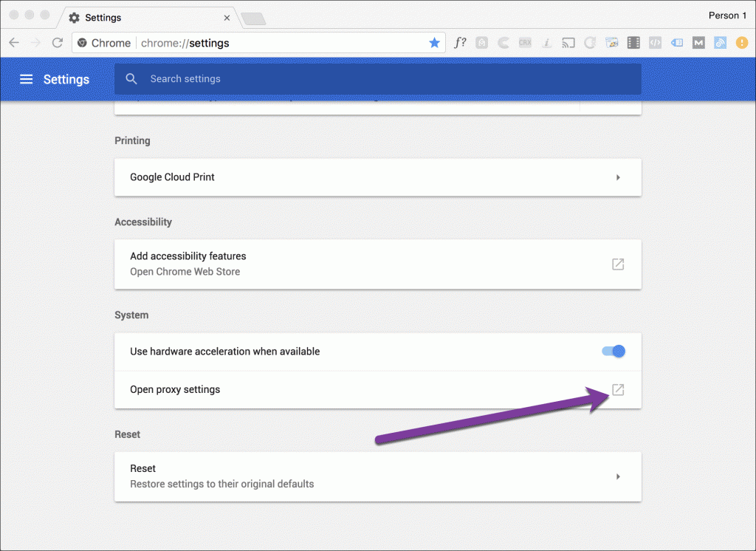Click the M extension icon

698,43
